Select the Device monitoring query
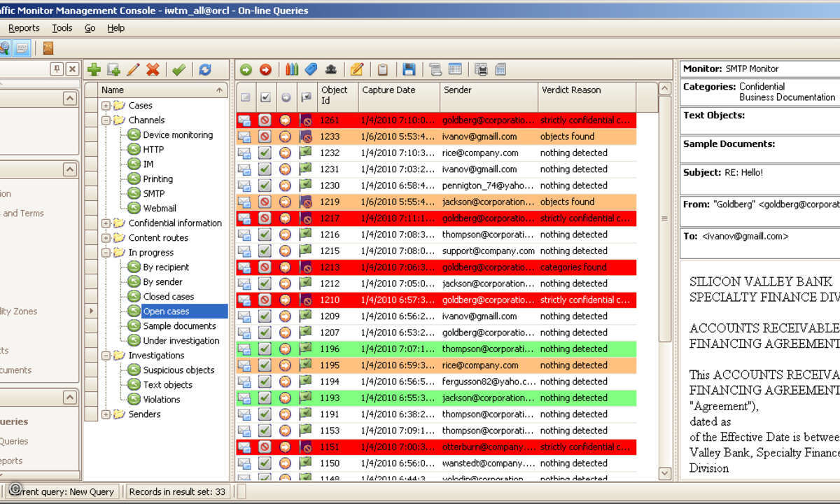 pos(178,135)
